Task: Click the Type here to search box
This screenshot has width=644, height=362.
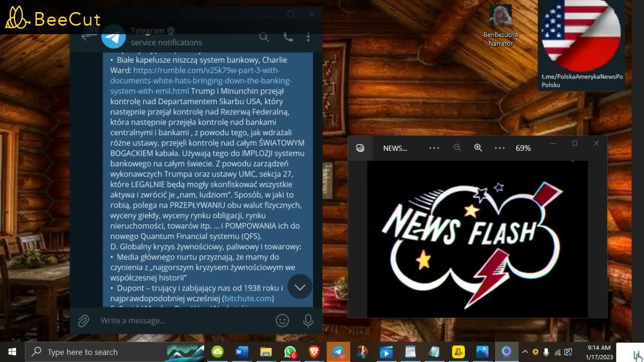Action: (x=115, y=352)
